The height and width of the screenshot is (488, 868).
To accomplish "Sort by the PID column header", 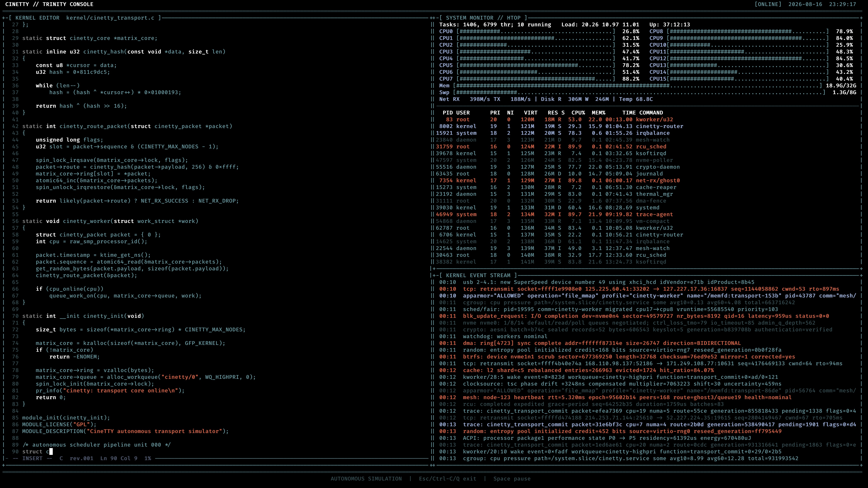I will click(448, 113).
